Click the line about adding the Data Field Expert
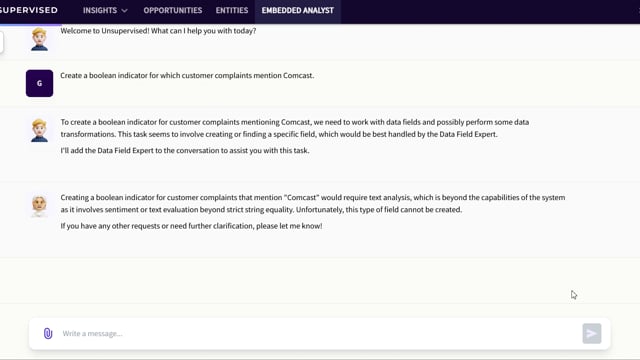This screenshot has width=640, height=360. pos(185,151)
